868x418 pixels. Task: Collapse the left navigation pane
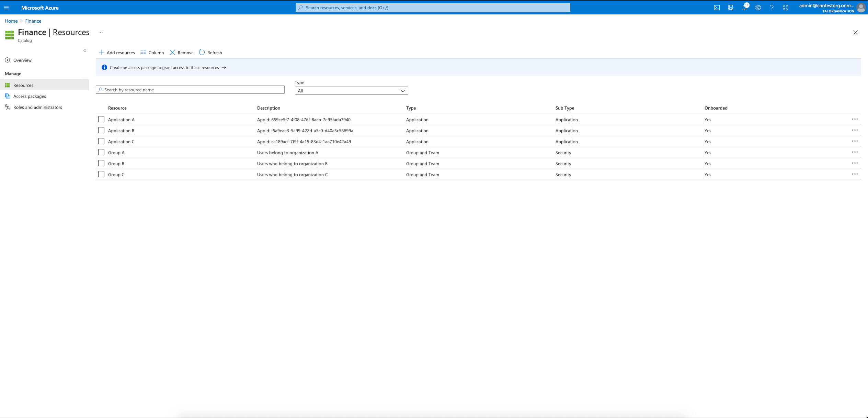click(x=84, y=50)
